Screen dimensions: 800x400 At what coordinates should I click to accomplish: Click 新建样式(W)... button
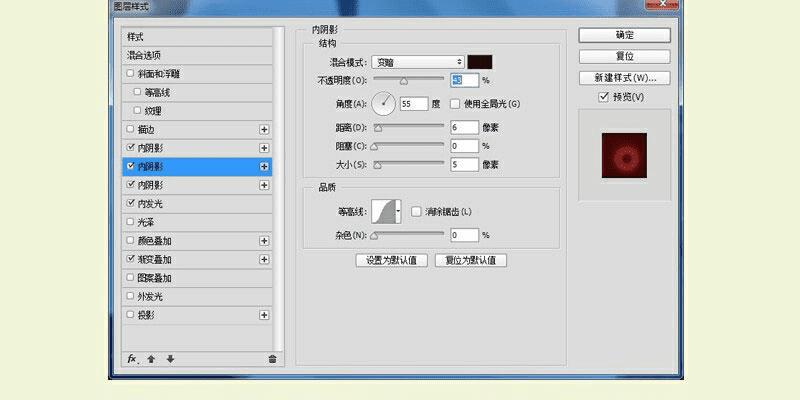[624, 78]
